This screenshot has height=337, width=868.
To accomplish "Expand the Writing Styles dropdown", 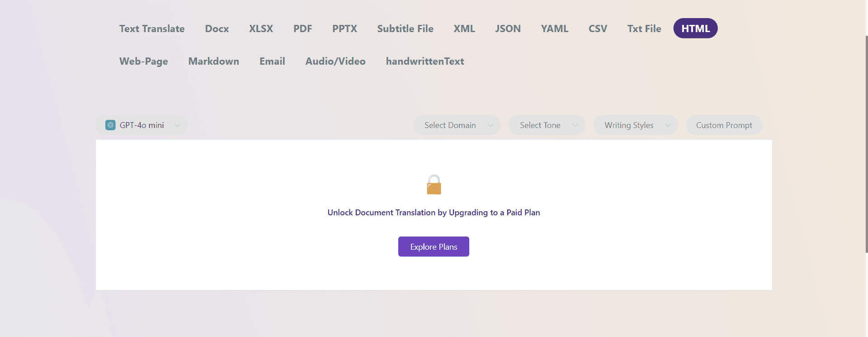I will pyautogui.click(x=635, y=125).
